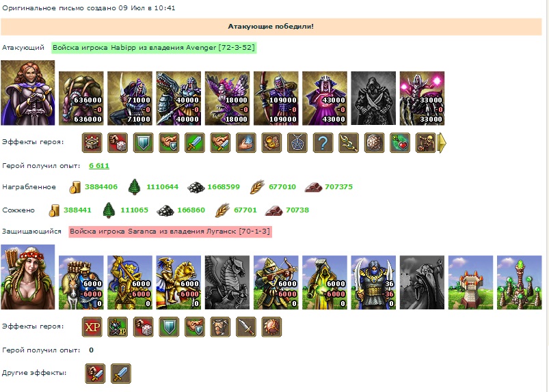Open defender Saranca's domain Луганск label
549x392 pixels.
pyautogui.click(x=170, y=232)
